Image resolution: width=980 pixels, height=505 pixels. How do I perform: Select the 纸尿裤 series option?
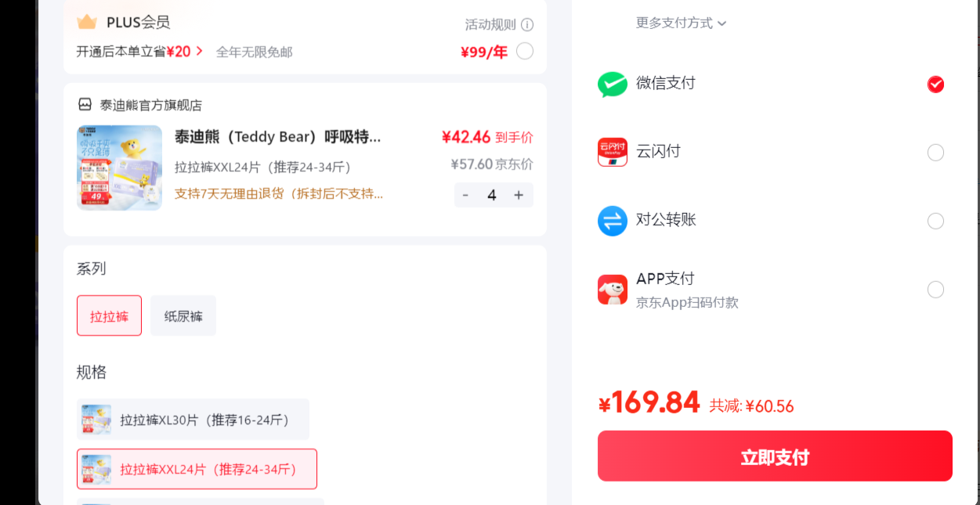183,316
